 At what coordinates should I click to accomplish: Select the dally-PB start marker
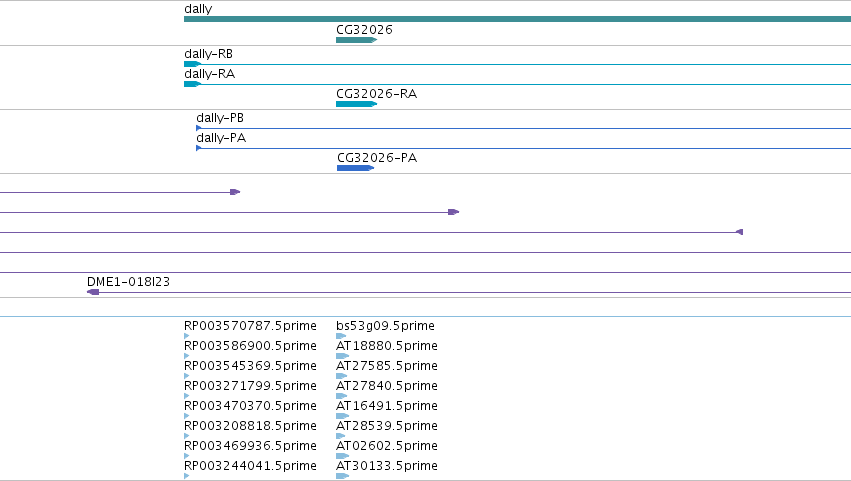click(199, 128)
